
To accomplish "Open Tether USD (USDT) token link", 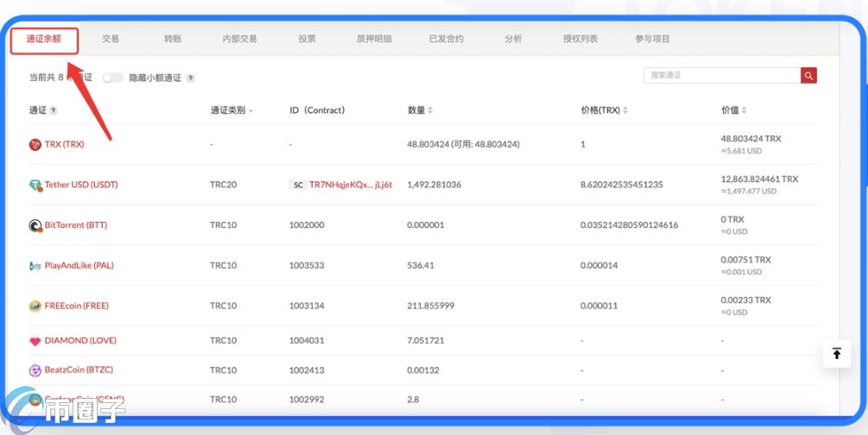I will tap(81, 185).
